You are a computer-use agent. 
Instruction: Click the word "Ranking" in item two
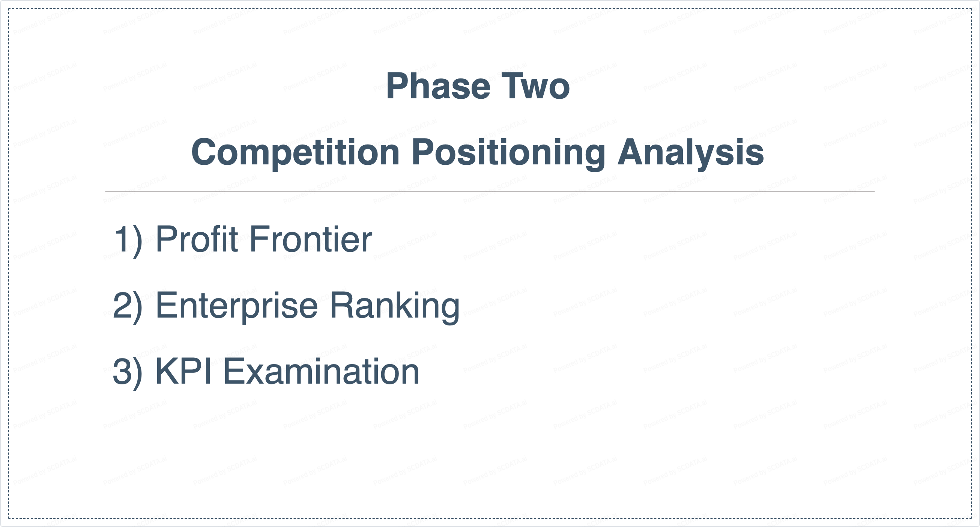(x=394, y=306)
